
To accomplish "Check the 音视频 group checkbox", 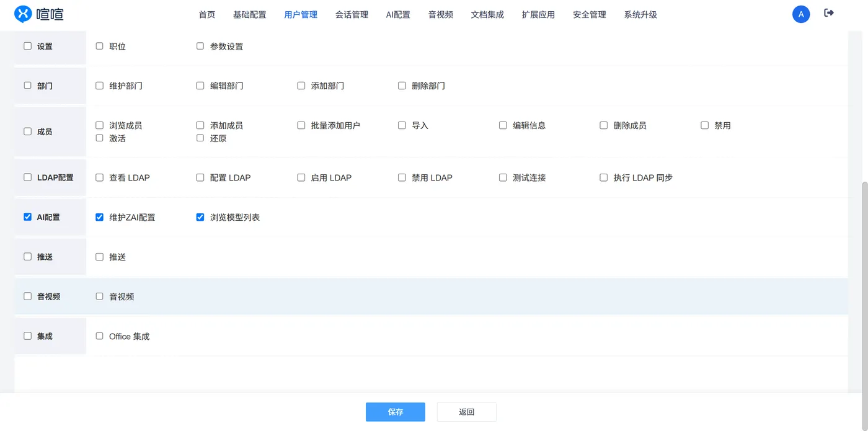I will click(27, 296).
